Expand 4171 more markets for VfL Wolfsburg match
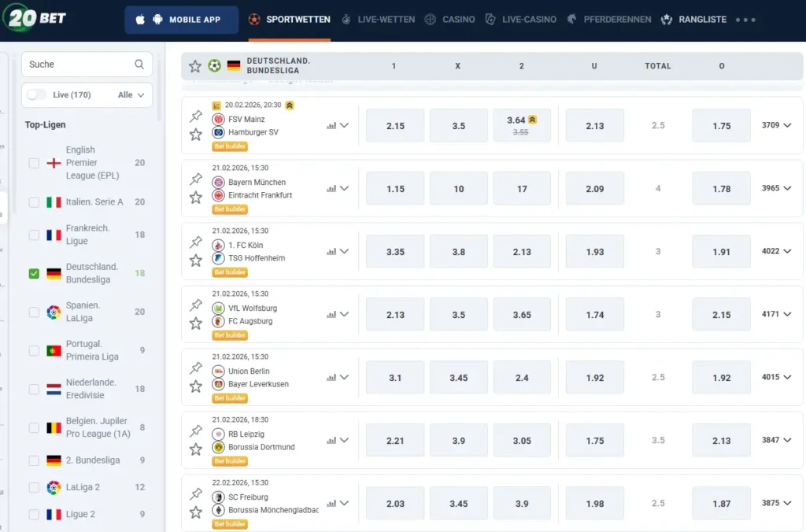Viewport: 806px width, 532px height. pyautogui.click(x=776, y=314)
